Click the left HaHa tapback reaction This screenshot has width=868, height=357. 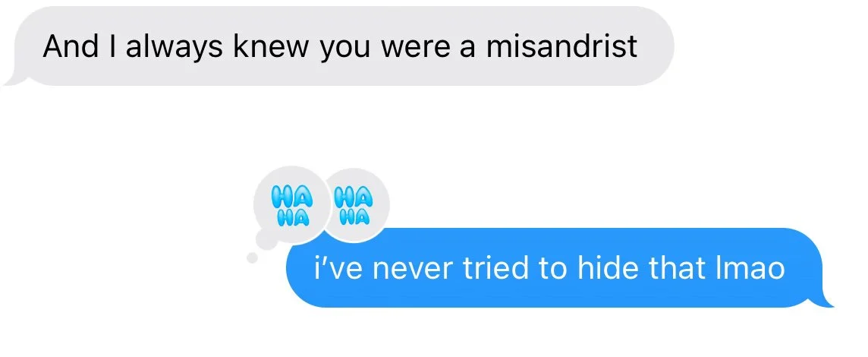pyautogui.click(x=291, y=204)
